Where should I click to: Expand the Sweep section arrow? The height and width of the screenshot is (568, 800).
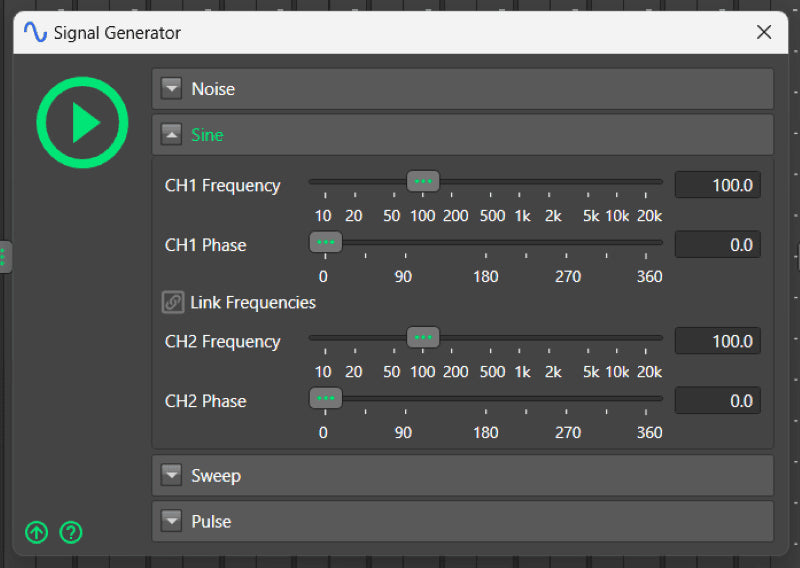pos(173,476)
